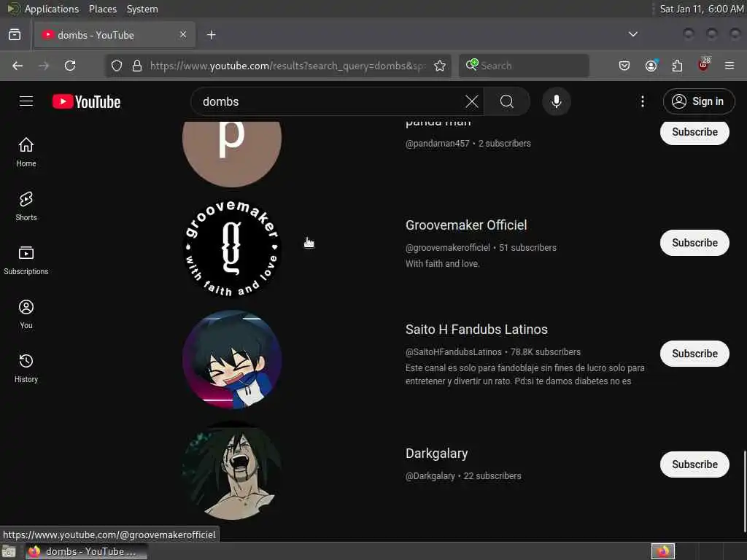Screen dimensions: 747x560
Task: Open the Pocket save icon
Action: (624, 66)
